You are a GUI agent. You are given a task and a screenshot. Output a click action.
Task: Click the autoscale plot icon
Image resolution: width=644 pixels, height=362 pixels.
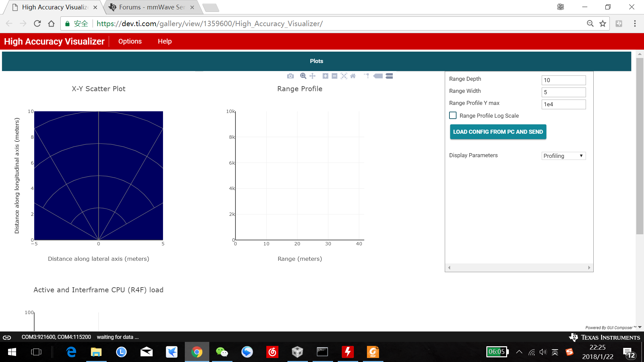click(344, 76)
